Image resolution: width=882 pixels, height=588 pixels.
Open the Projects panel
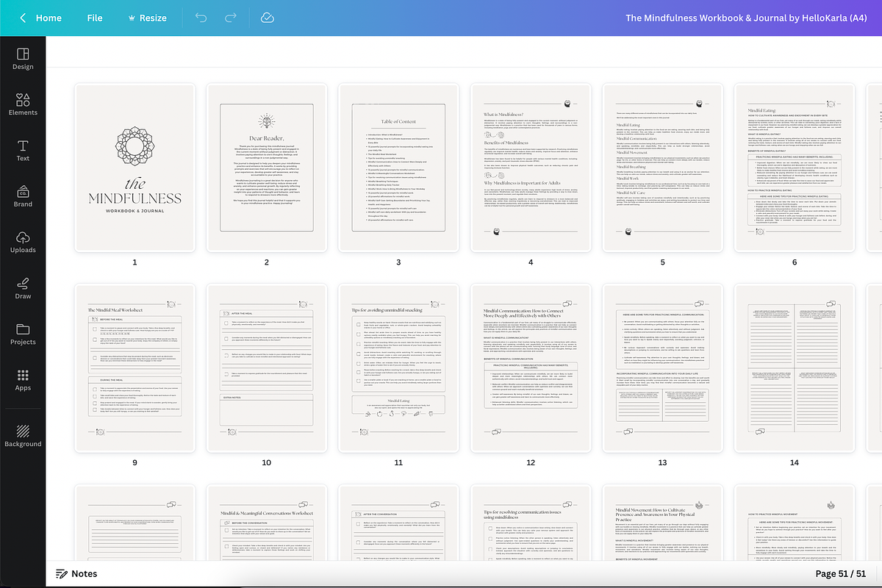point(23,334)
